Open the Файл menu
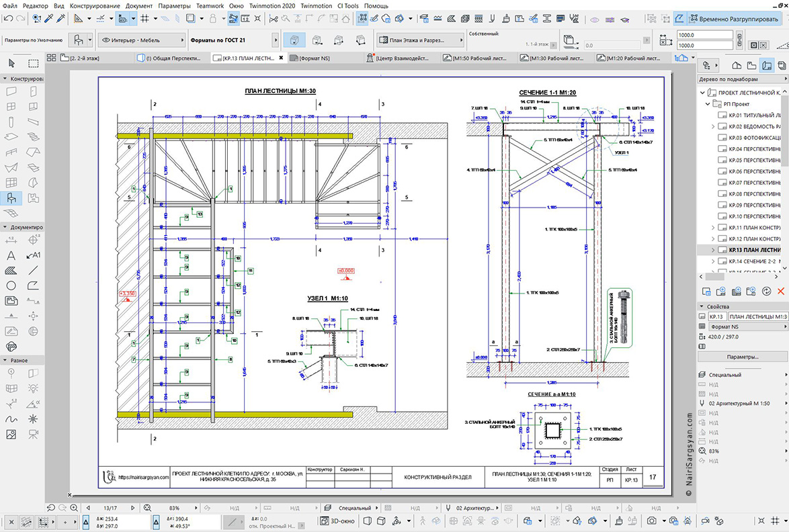The width and height of the screenshot is (789, 532). point(10,5)
